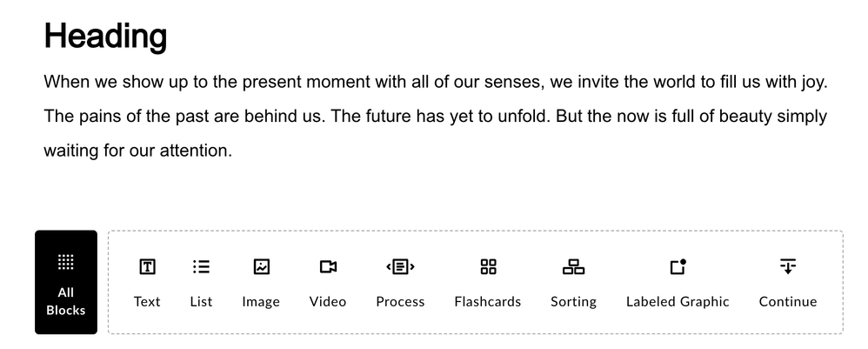Click the "Text" block label
Viewport: 868px width, 349px height.
(x=147, y=302)
